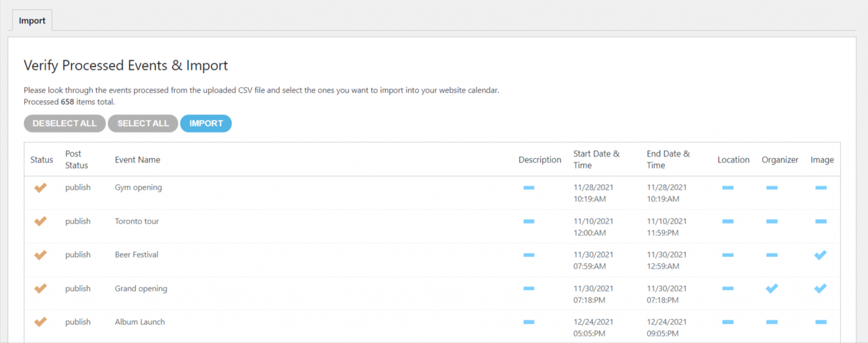Toggle status checkmark for Beer Festival
The height and width of the screenshot is (343, 868).
coord(40,255)
